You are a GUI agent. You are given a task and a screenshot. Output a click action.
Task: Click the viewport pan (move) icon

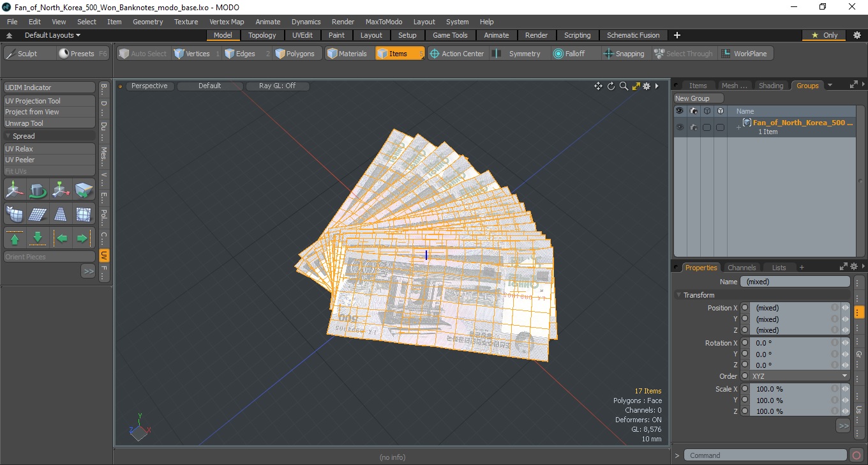(x=598, y=86)
